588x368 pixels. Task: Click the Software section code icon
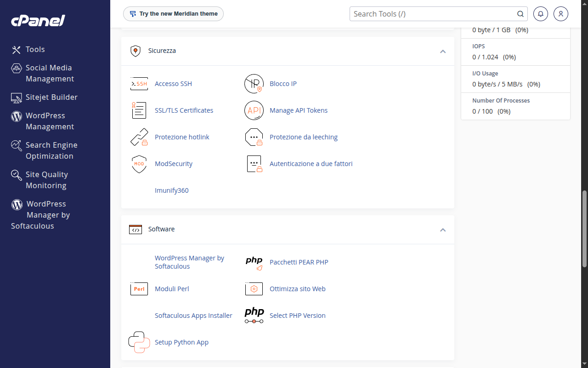(x=136, y=230)
